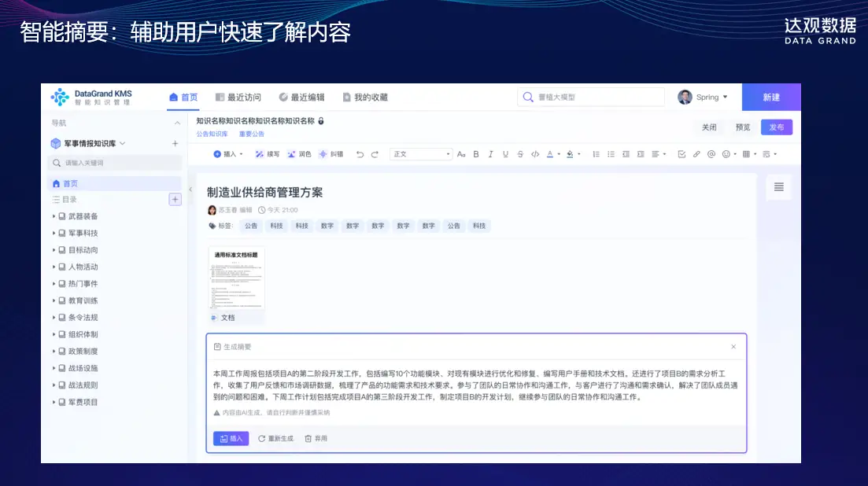
Task: Click the 通用标准文档标题 document thumbnail
Action: [236, 279]
